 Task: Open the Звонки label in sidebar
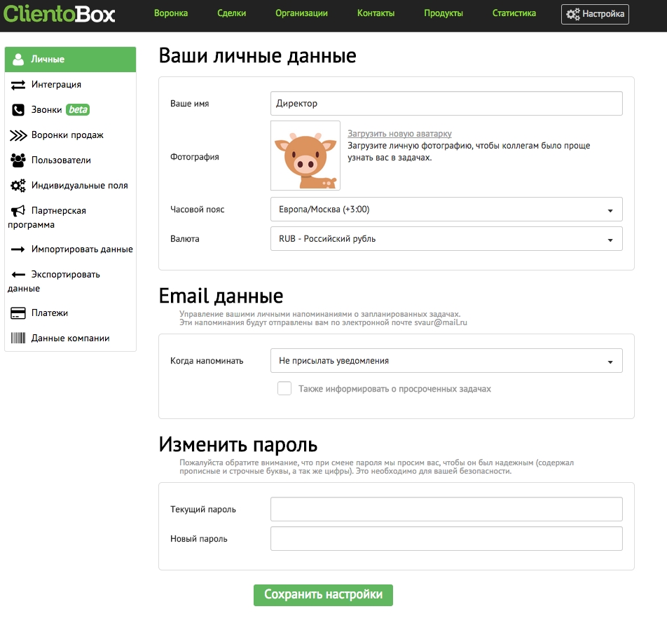click(46, 110)
